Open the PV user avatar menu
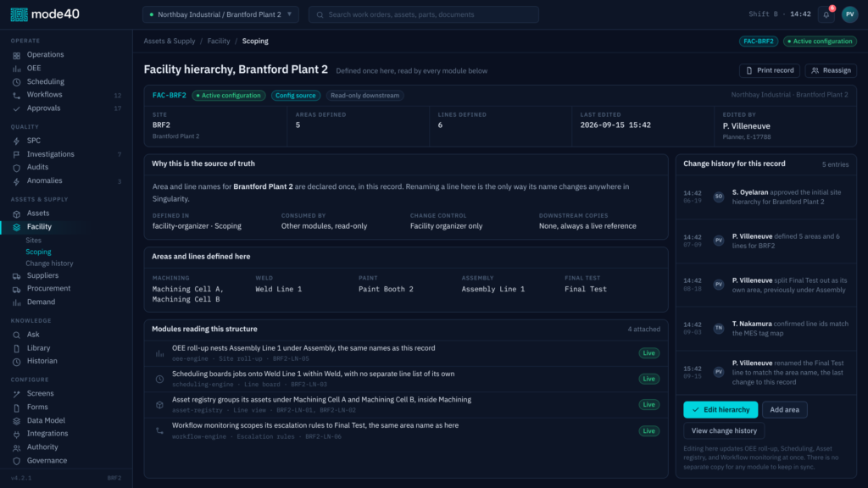868x488 pixels. (849, 14)
